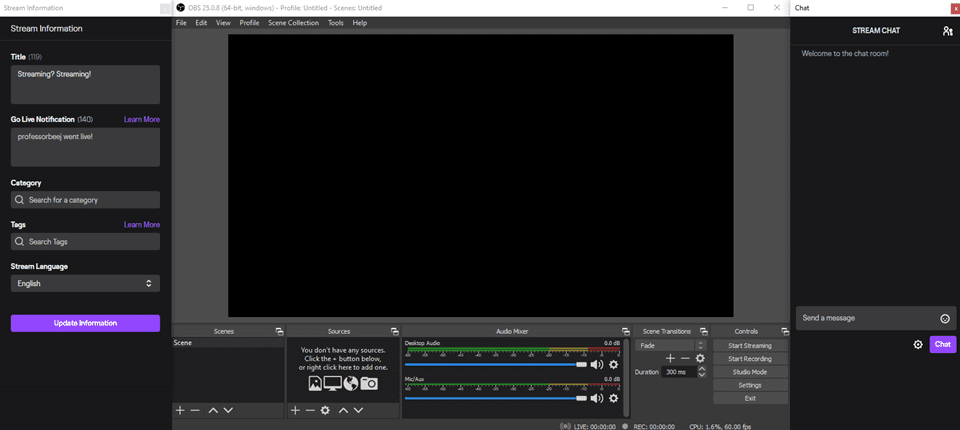Screen dimensions: 960x430
Task: Open the Scene Collection menu
Action: click(293, 22)
